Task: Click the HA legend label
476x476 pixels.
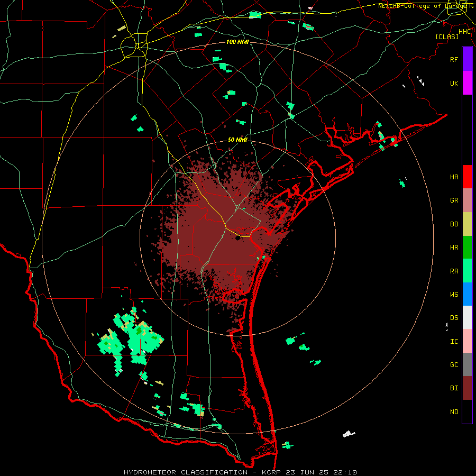Action: (x=454, y=177)
